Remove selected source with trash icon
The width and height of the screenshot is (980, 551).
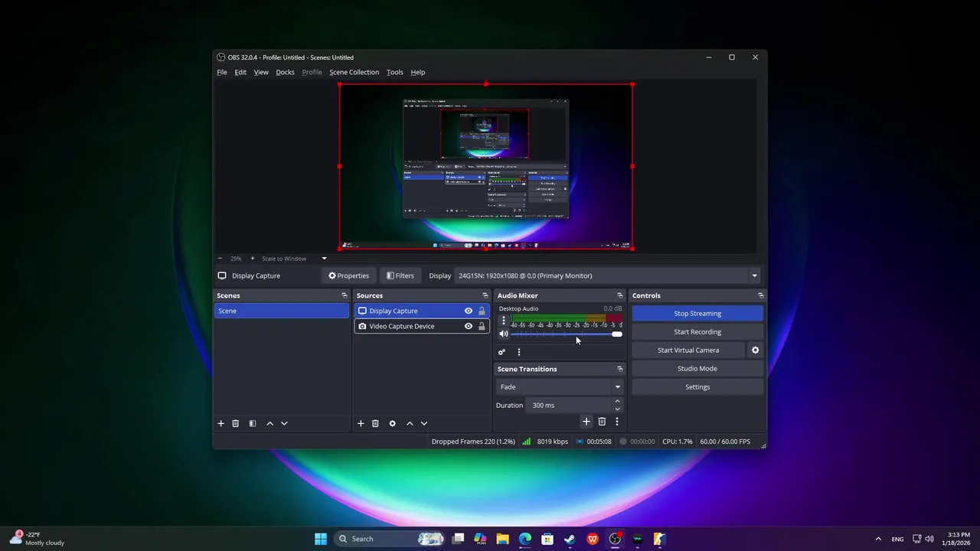point(375,423)
